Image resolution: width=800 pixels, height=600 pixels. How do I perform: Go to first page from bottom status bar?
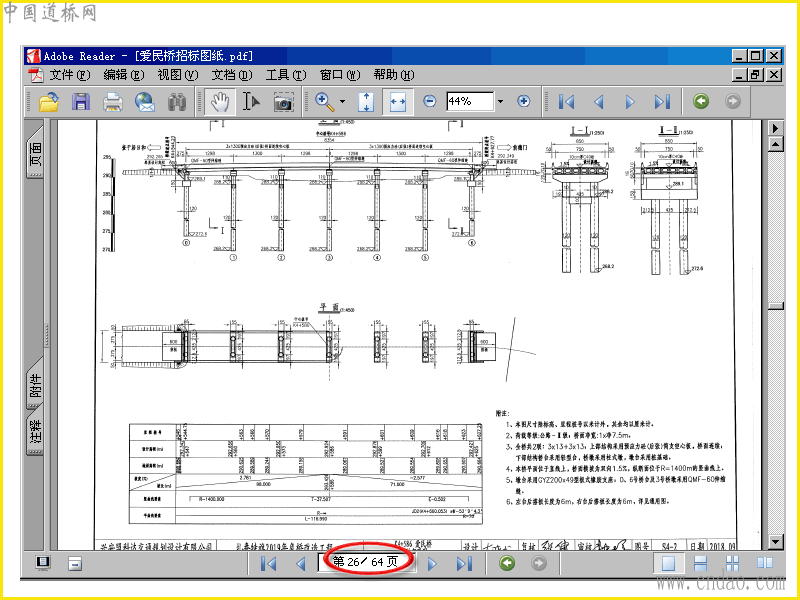click(x=268, y=564)
